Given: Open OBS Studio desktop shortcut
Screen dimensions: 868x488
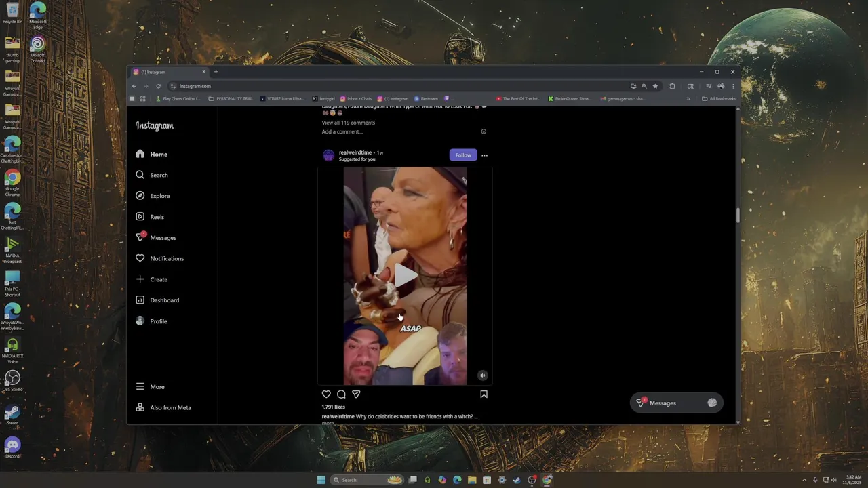Looking at the screenshot, I should pos(12,381).
